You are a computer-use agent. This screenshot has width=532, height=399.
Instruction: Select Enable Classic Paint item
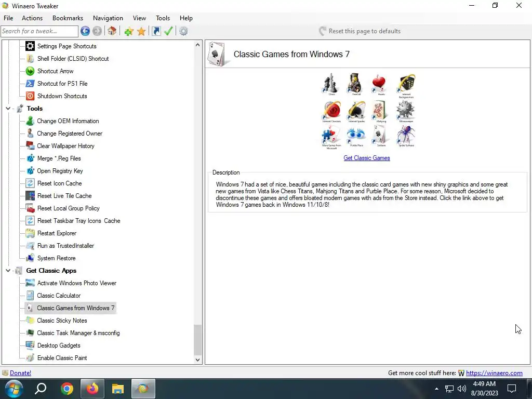click(x=62, y=358)
